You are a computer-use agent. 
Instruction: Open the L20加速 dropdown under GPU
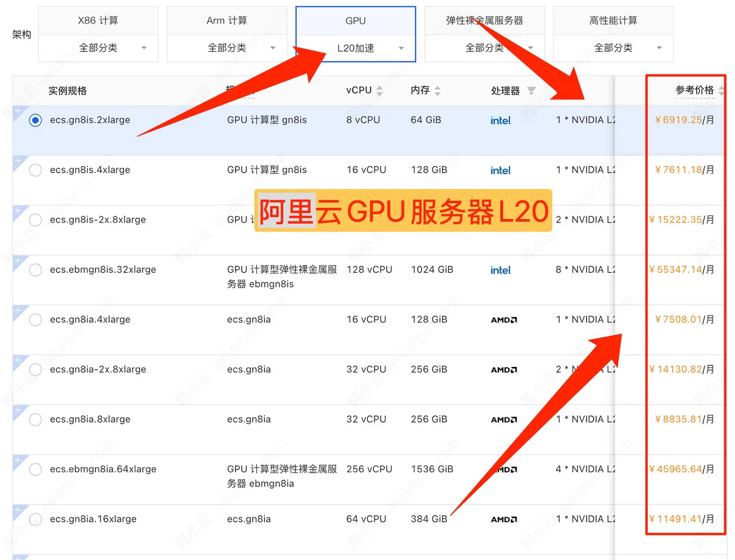(356, 48)
